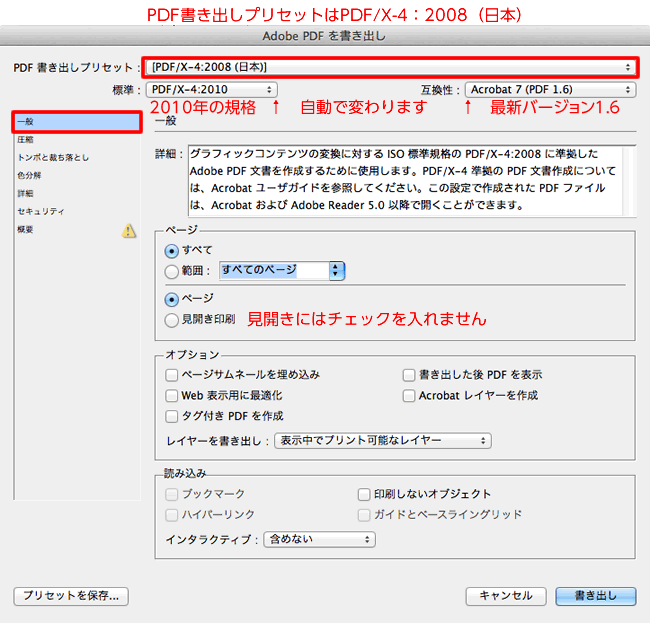The width and height of the screenshot is (650, 623).
Task: Select the すべて pages radio button
Action: 172,251
